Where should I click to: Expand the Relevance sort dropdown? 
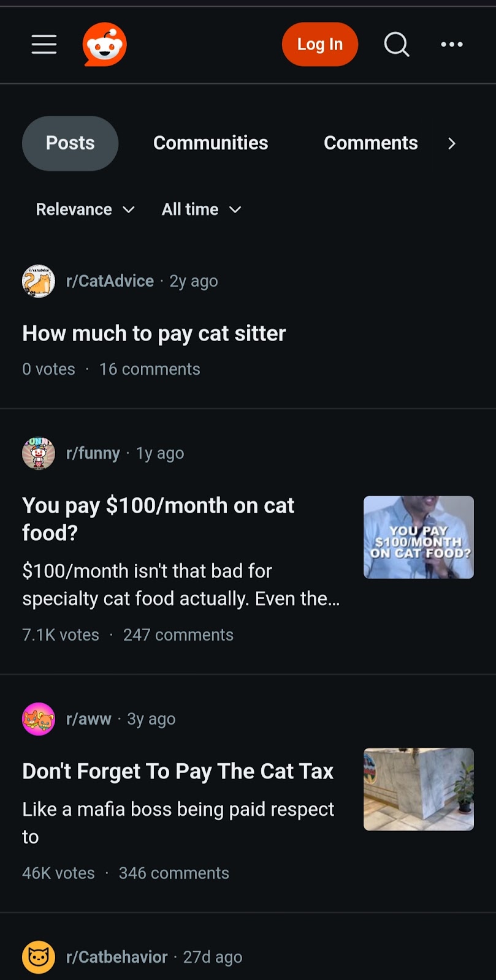[85, 209]
